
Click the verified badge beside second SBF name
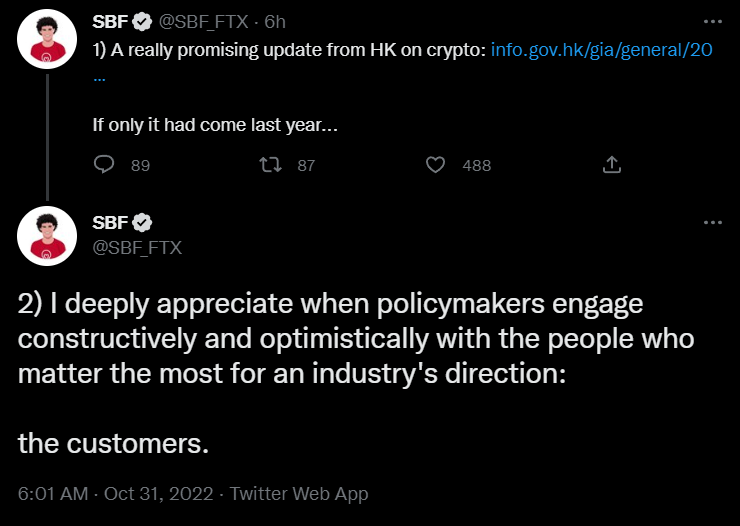tap(143, 222)
